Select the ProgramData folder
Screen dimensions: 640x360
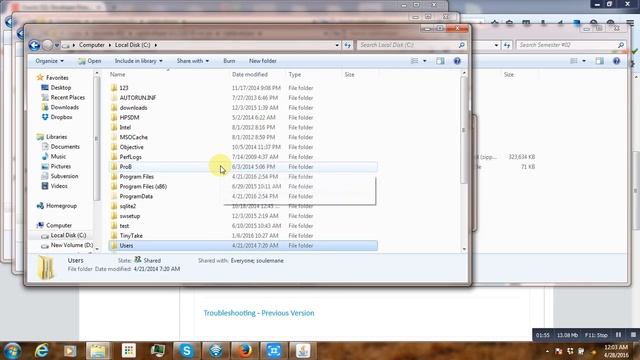click(136, 196)
